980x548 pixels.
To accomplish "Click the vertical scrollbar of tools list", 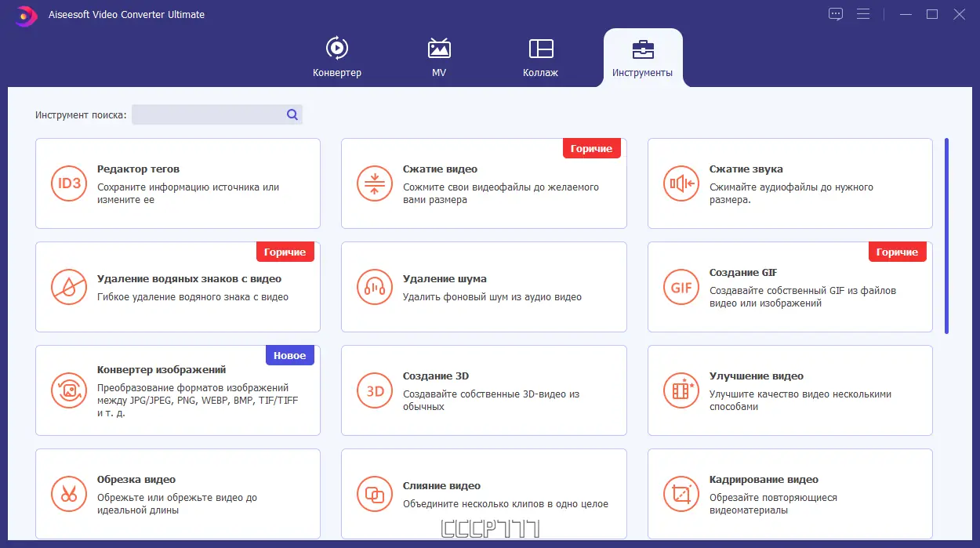I will tap(946, 235).
